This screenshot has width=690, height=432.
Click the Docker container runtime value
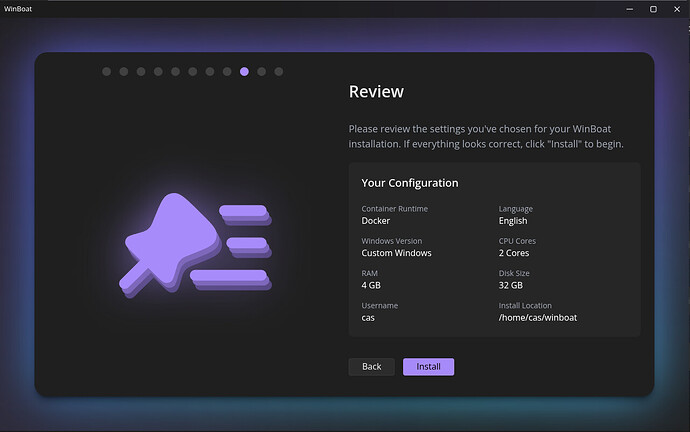[x=376, y=221]
